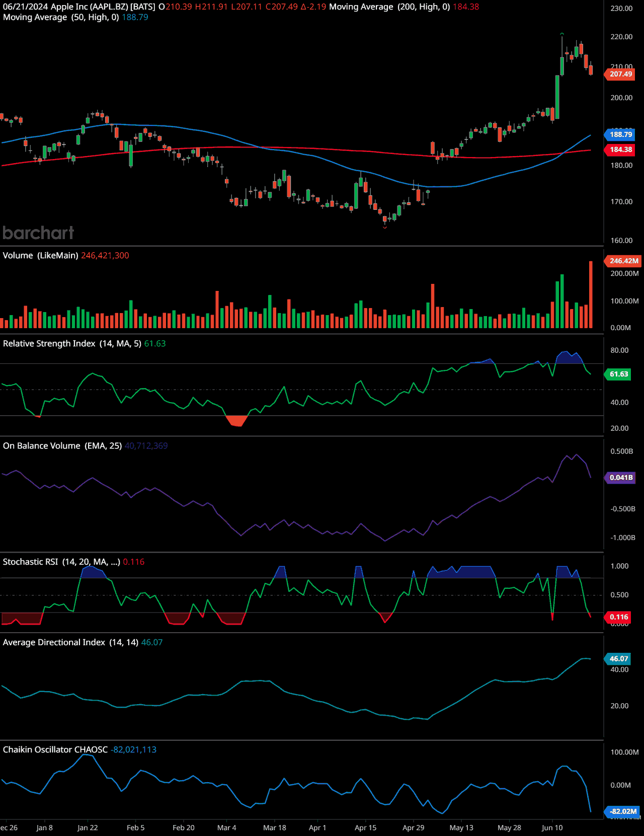This screenshot has height=836, width=644.
Task: Click the 1.000 Stochastic RSI axis label
Action: click(x=619, y=566)
